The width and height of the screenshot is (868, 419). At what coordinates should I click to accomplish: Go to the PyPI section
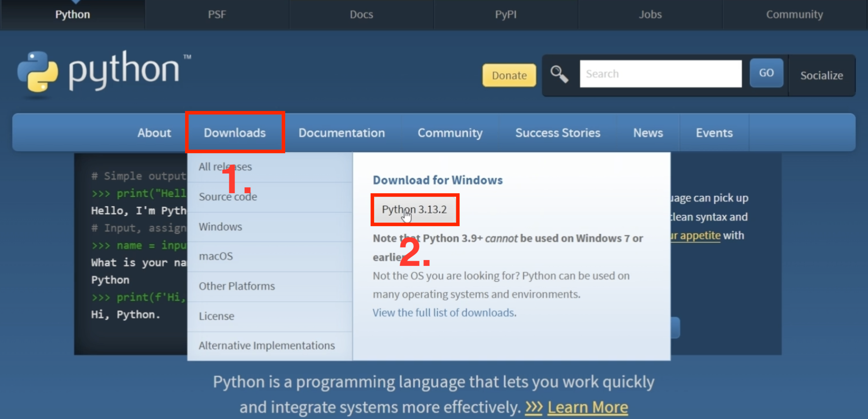pyautogui.click(x=505, y=14)
